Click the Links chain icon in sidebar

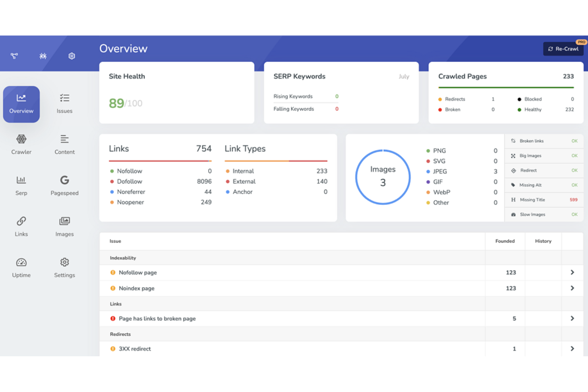(21, 221)
